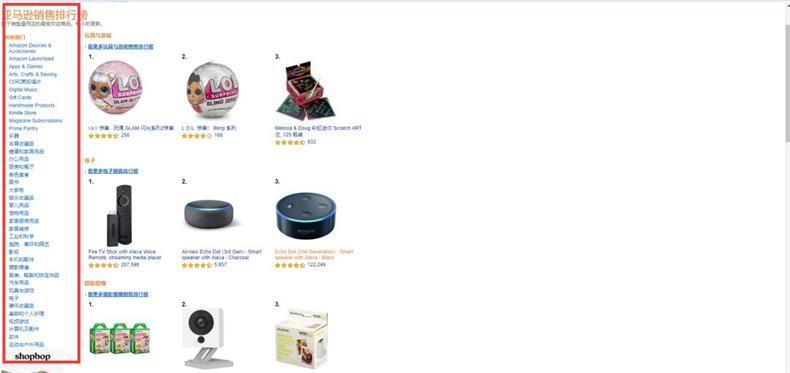
Task: Open the Prime Pantry category
Action: [x=23, y=129]
